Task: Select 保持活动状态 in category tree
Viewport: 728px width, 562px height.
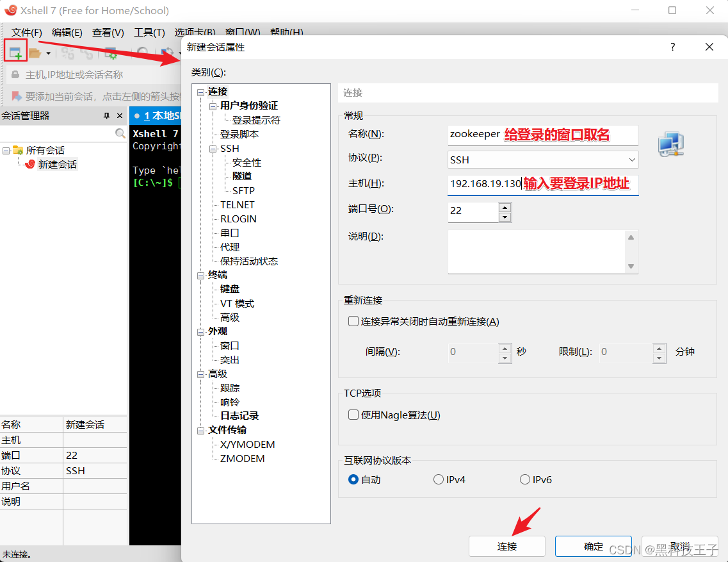Action: click(x=249, y=261)
